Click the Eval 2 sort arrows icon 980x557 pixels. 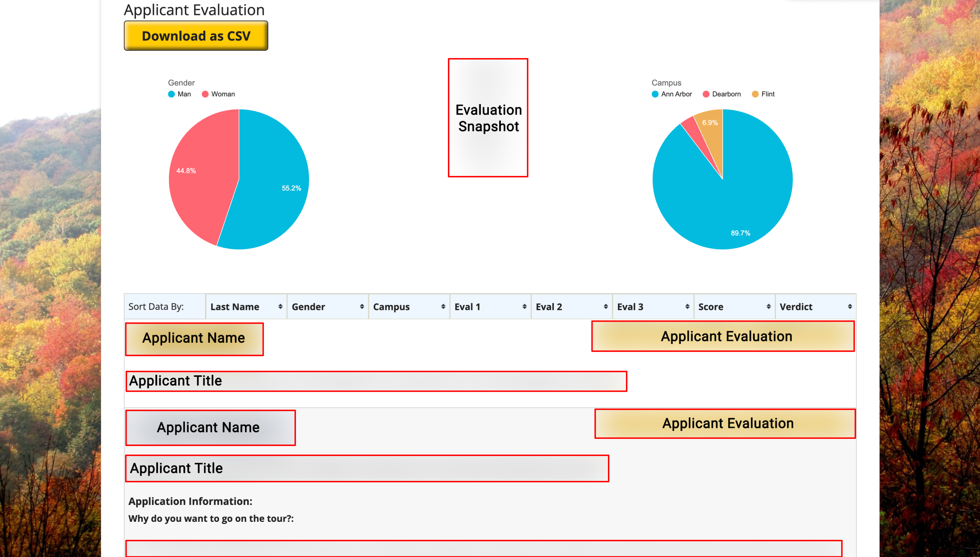coord(605,307)
